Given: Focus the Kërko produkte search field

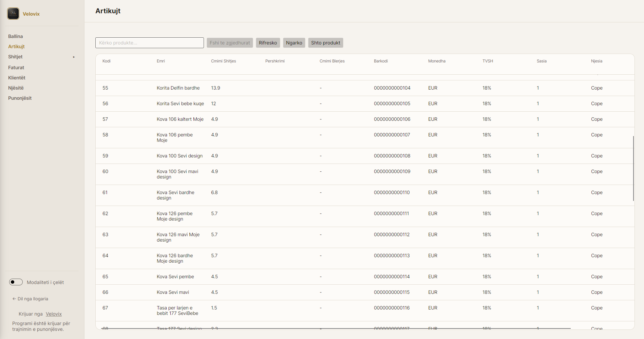Looking at the screenshot, I should [150, 43].
